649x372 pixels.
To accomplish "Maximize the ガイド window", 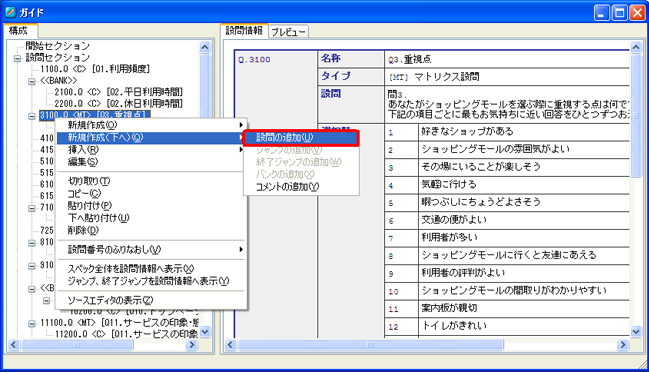I will (x=620, y=13).
